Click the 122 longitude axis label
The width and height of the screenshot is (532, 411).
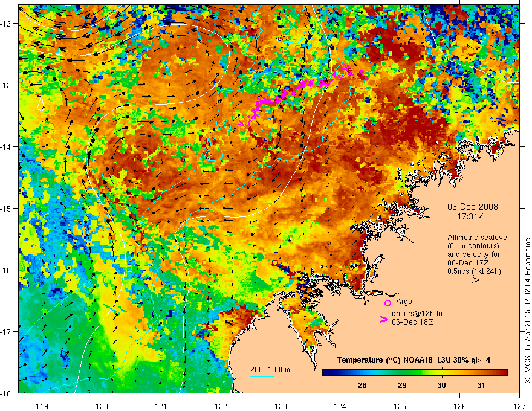pyautogui.click(x=221, y=406)
